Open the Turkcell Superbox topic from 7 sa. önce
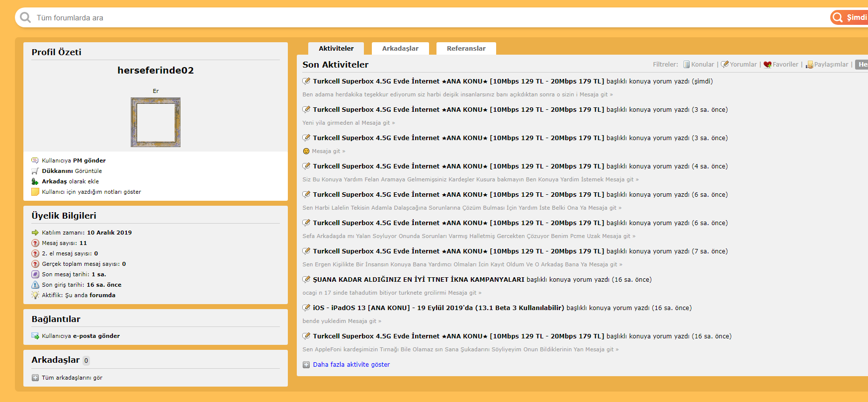 (x=458, y=251)
